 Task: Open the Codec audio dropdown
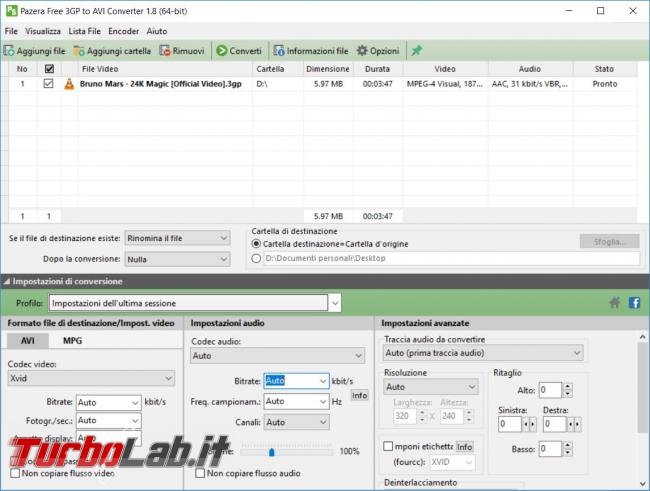coord(277,356)
